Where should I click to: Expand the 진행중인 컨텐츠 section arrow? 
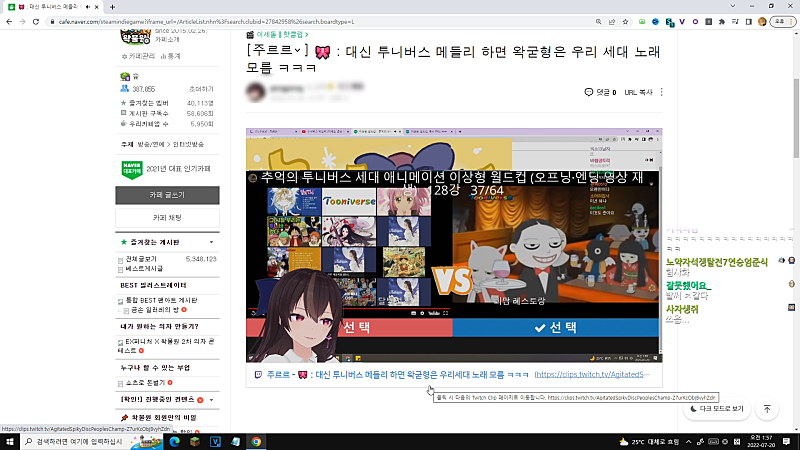pos(211,400)
